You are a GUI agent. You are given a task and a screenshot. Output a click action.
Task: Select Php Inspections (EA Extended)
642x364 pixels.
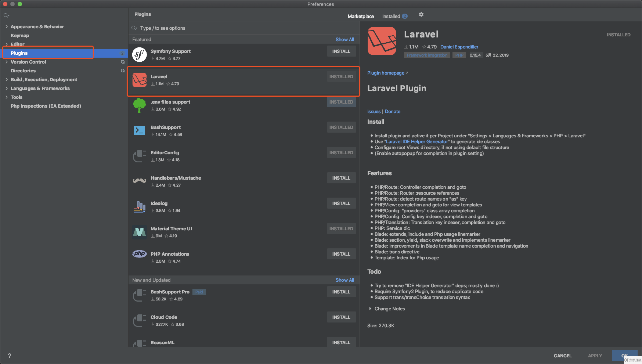click(x=46, y=106)
